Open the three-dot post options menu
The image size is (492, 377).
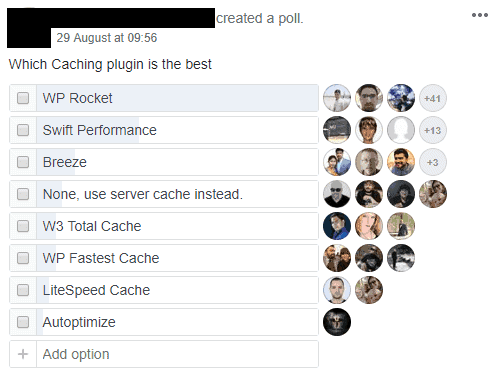[479, 15]
